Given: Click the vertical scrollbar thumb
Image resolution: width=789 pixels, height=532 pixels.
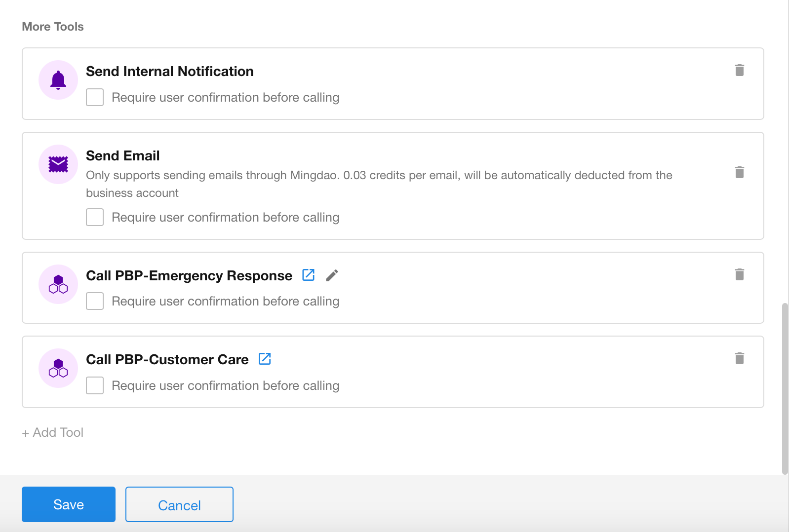Looking at the screenshot, I should (785, 389).
